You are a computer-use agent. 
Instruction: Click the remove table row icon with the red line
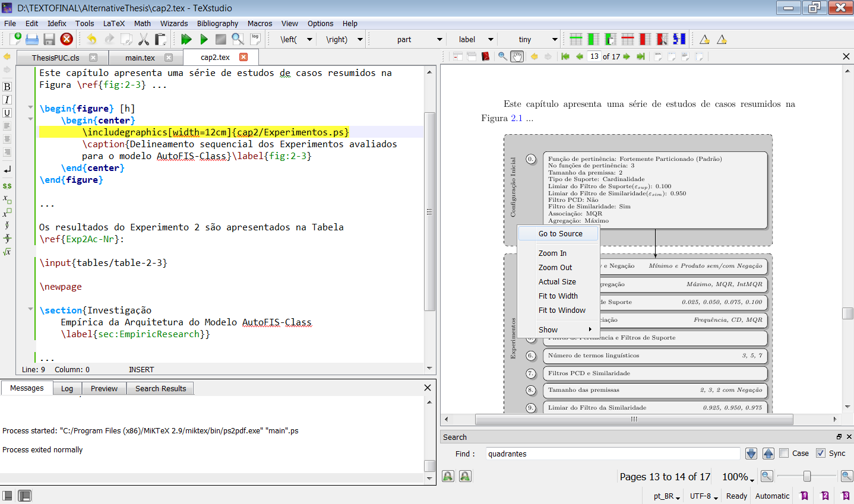click(x=627, y=39)
